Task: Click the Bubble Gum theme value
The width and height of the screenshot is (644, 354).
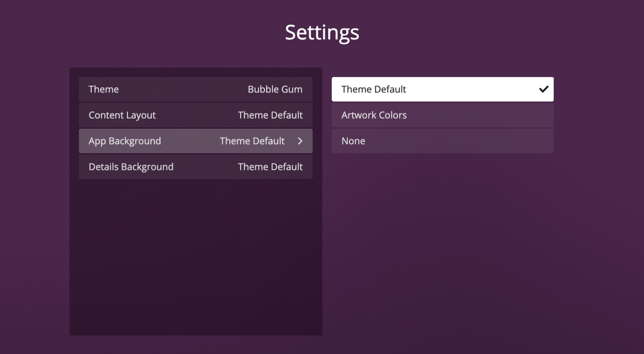Action: 275,89
